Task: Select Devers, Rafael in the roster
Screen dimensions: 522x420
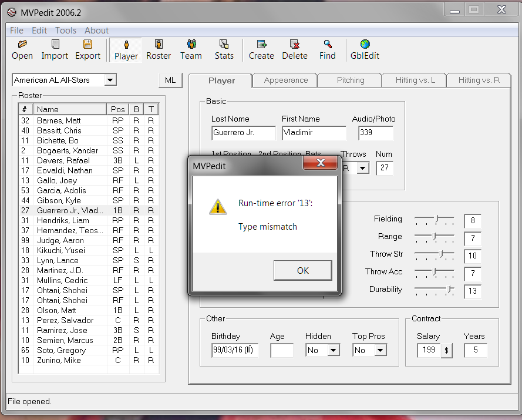Action: 89,160
